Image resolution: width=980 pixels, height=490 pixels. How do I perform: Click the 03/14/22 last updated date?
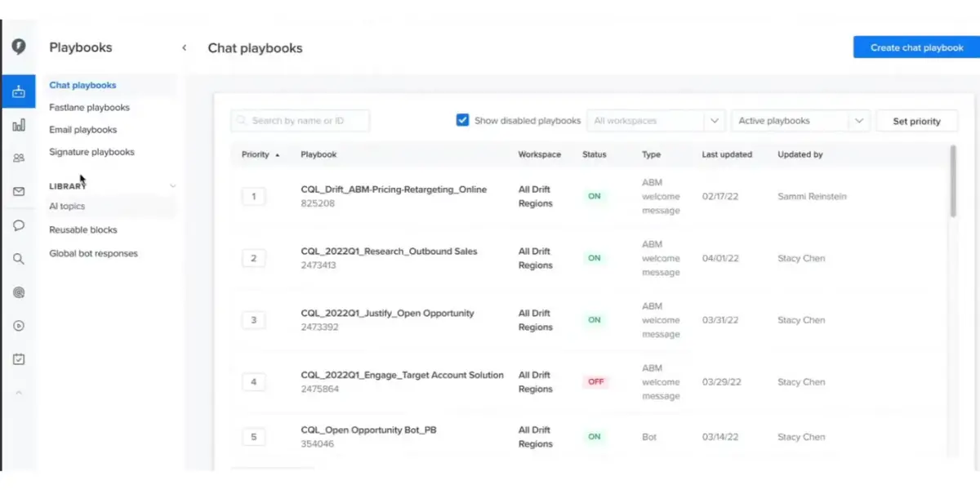click(719, 438)
